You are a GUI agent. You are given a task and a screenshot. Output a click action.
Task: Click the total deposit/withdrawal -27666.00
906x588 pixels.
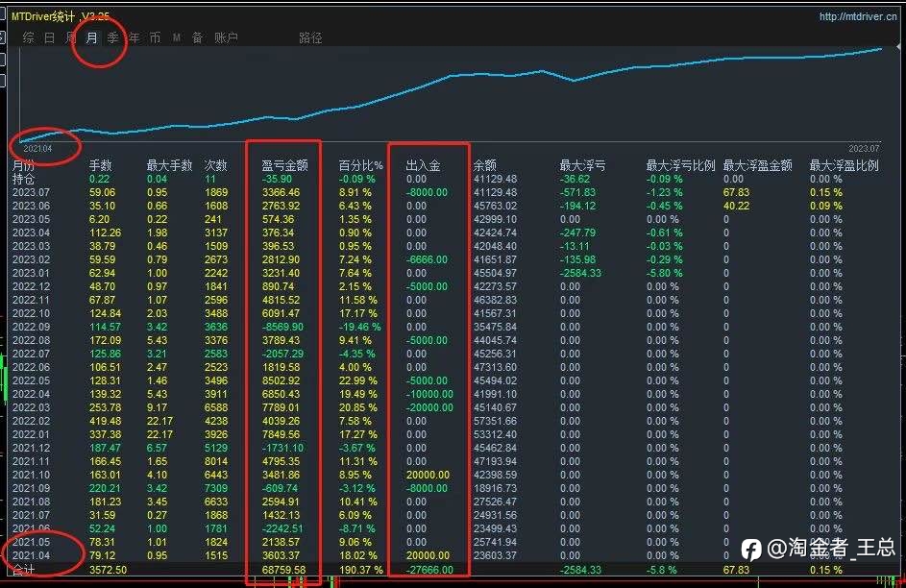[x=429, y=570]
